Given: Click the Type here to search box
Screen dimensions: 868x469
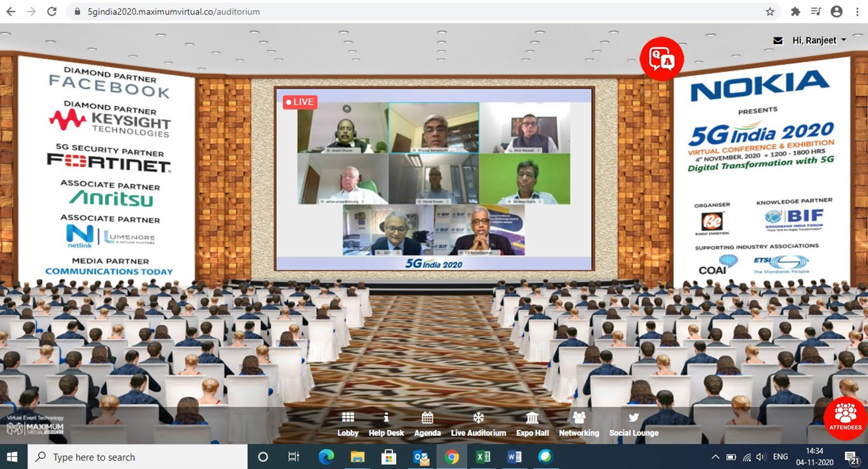Looking at the screenshot, I should coord(137,457).
